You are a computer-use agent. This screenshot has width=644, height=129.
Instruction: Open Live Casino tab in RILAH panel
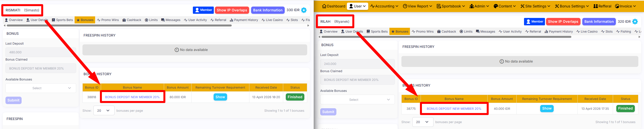coord(587,31)
